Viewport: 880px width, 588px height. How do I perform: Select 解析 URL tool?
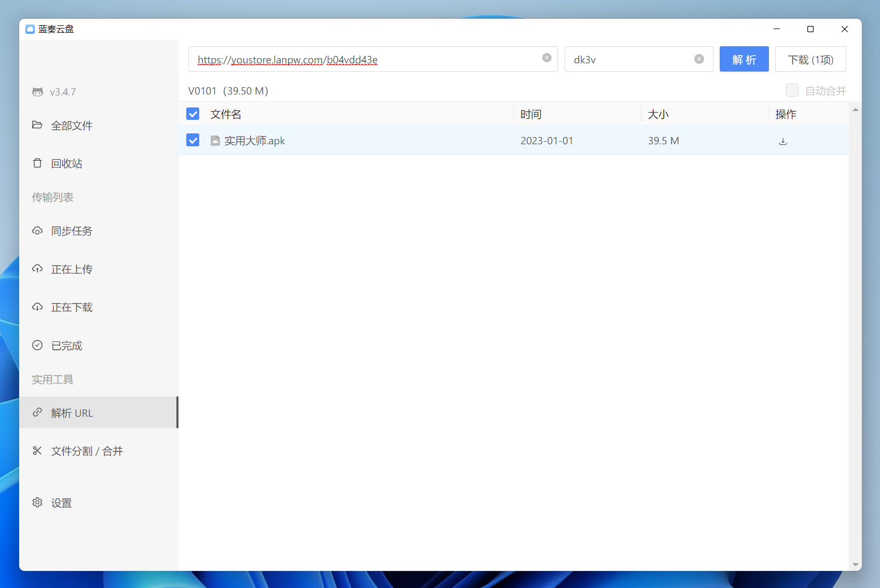pyautogui.click(x=99, y=413)
